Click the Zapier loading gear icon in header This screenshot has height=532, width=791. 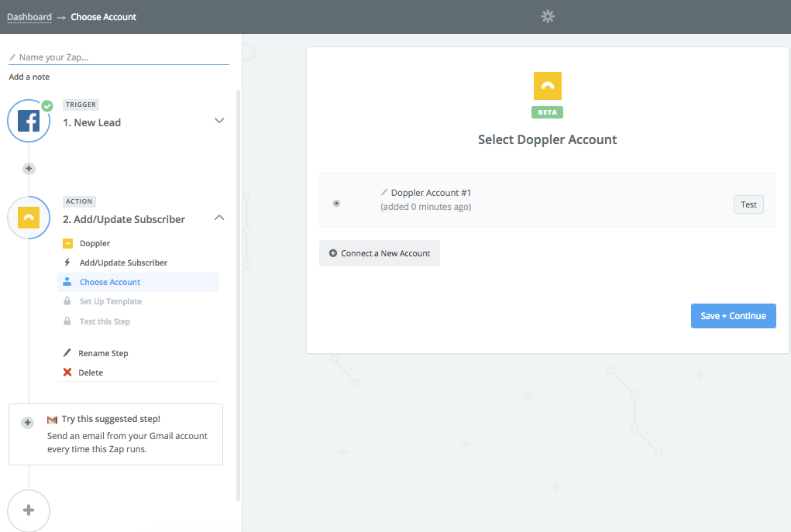click(x=548, y=16)
